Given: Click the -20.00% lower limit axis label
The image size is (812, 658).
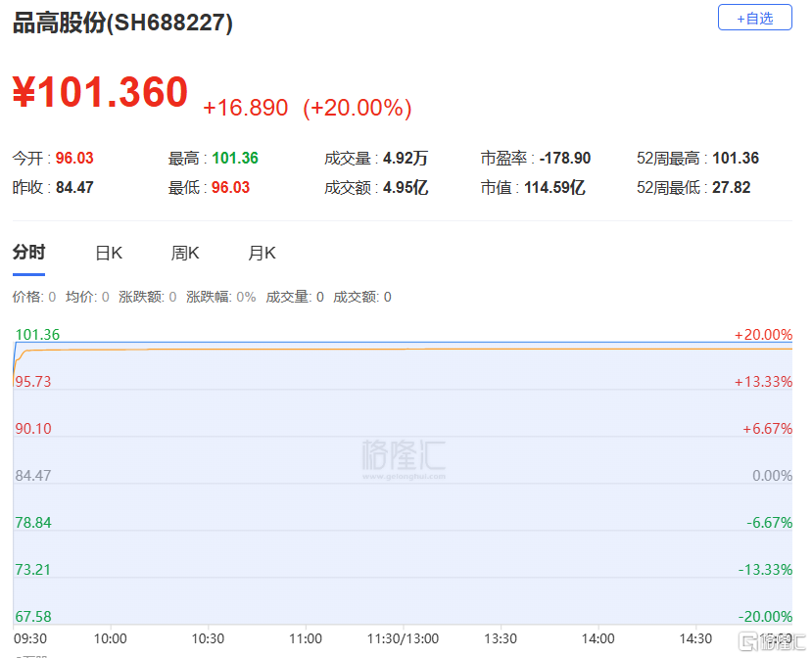Looking at the screenshot, I should click(765, 617).
